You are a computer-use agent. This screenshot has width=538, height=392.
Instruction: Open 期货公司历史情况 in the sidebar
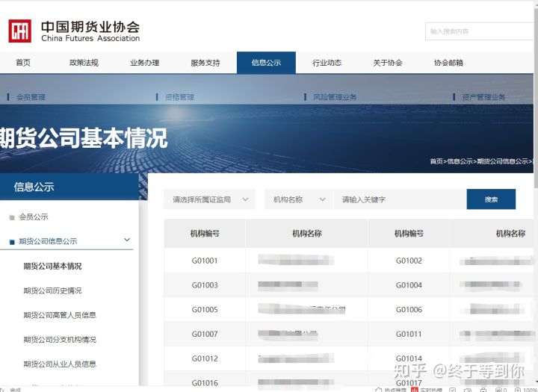coord(52,290)
